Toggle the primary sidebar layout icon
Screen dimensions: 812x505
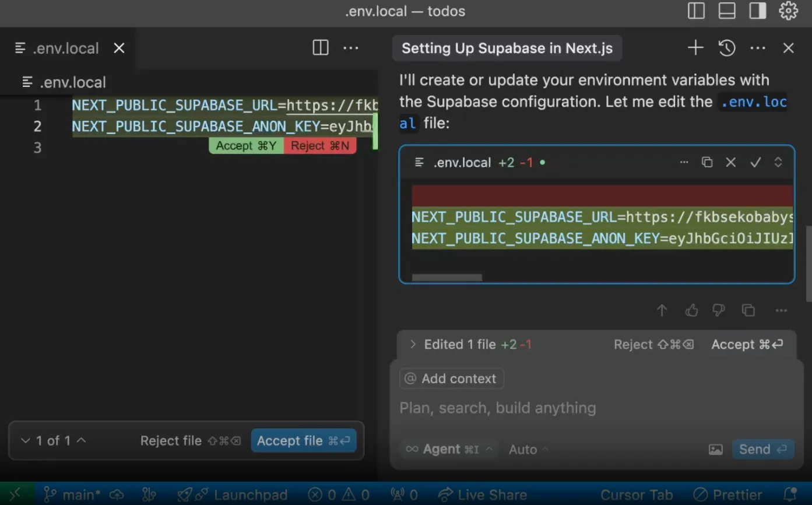[x=696, y=11]
